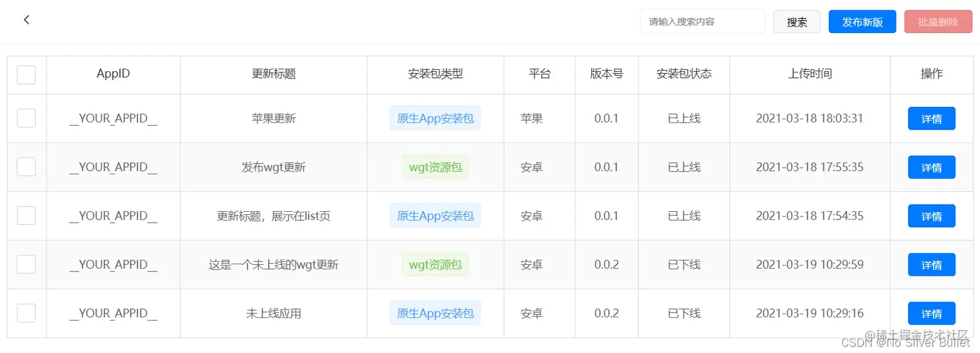Click the 发布wgt更新 title cell
This screenshot has height=353, width=980.
(274, 167)
